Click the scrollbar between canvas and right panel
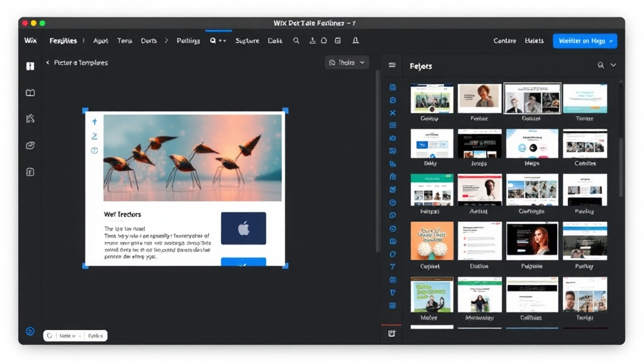The width and height of the screenshot is (644, 362). [377, 161]
